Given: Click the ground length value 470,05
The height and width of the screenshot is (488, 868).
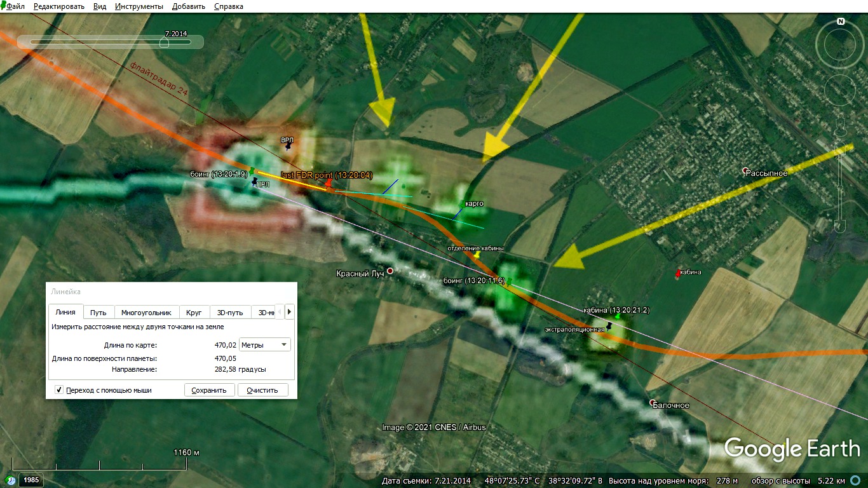Looking at the screenshot, I should coord(226,358).
